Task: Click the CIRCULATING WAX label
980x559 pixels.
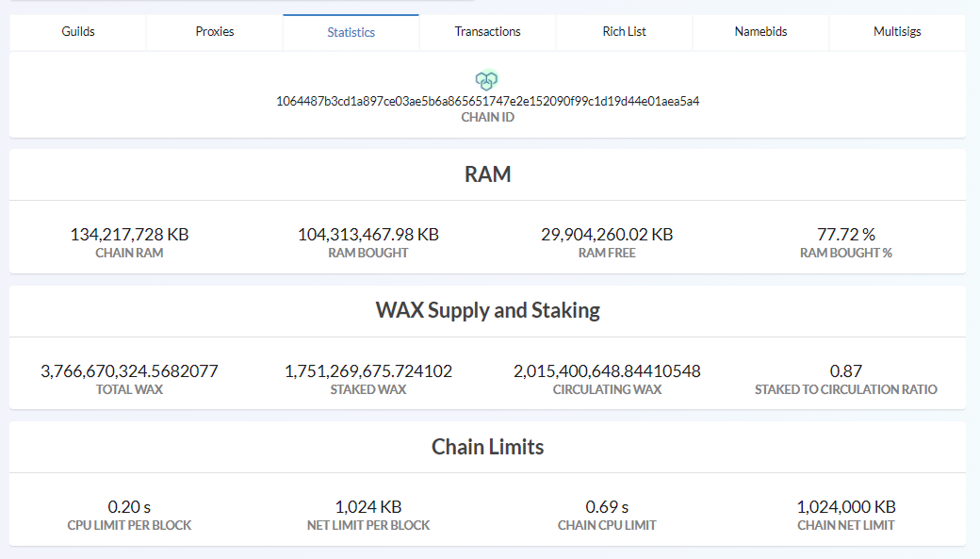Action: 607,389
